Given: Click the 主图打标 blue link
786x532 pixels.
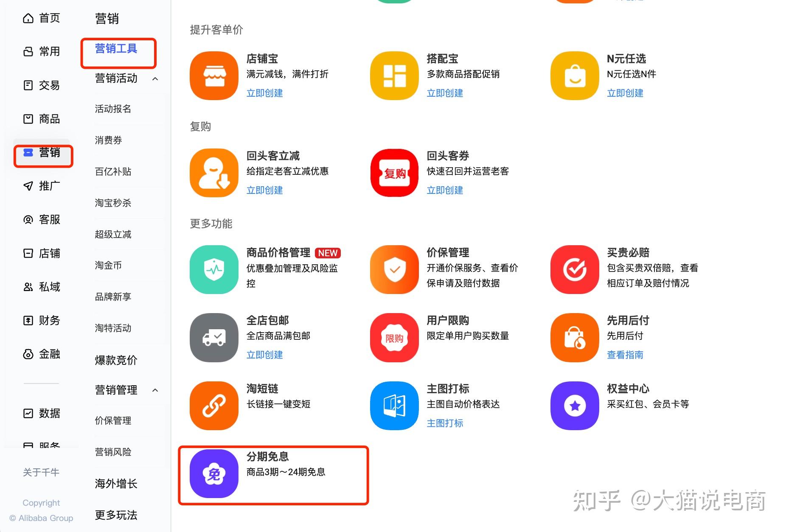Looking at the screenshot, I should pos(445,423).
